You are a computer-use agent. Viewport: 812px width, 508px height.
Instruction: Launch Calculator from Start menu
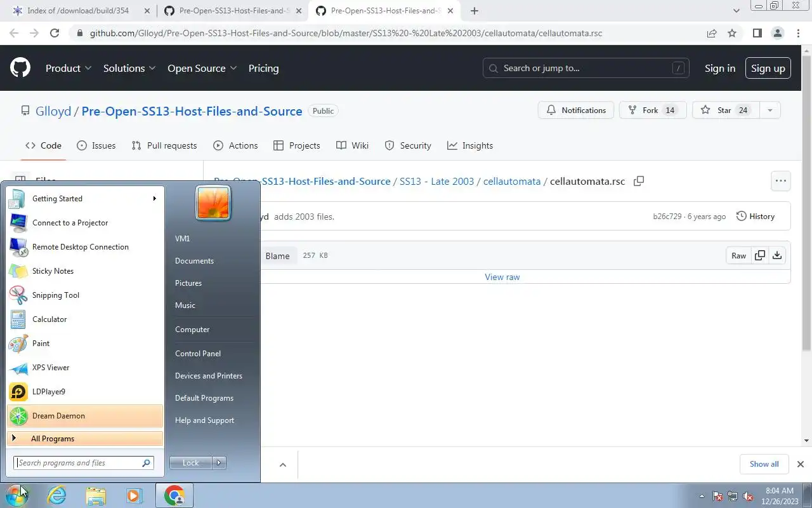point(85,319)
